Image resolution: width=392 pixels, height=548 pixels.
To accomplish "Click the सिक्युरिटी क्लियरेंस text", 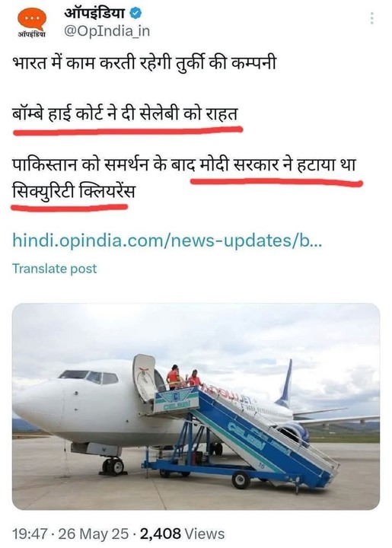I will click(73, 191).
